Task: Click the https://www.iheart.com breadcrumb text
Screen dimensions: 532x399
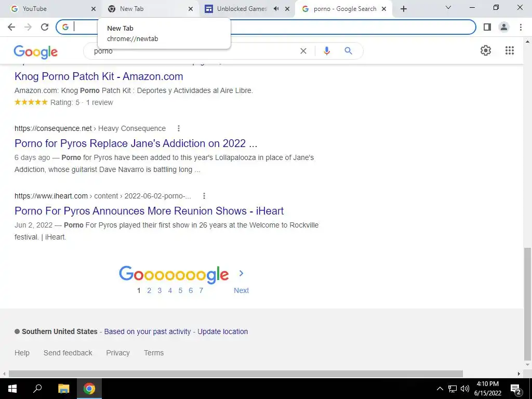Action: (x=51, y=196)
